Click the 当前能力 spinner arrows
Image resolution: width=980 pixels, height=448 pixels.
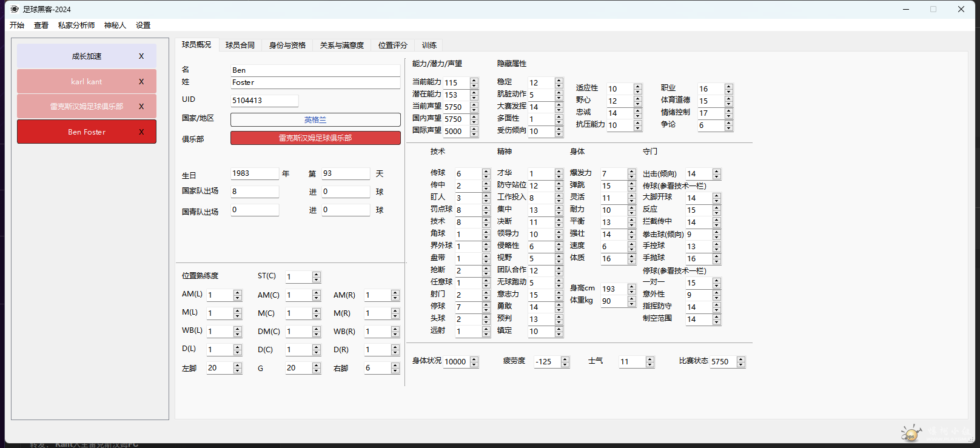tap(474, 82)
